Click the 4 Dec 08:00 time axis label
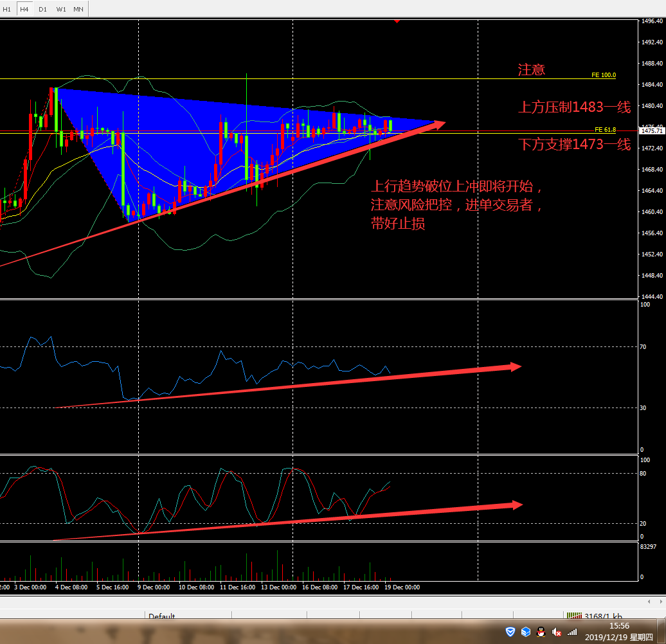Image resolution: width=666 pixels, height=644 pixels. [71, 587]
